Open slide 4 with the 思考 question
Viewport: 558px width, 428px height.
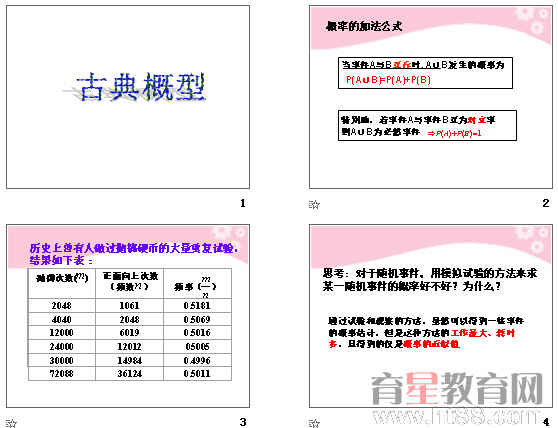click(431, 316)
